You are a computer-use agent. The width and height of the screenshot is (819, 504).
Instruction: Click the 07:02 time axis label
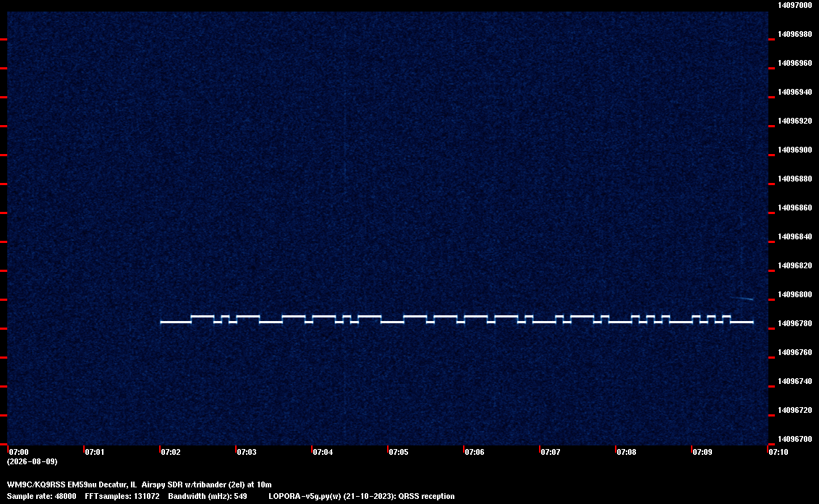tap(171, 452)
